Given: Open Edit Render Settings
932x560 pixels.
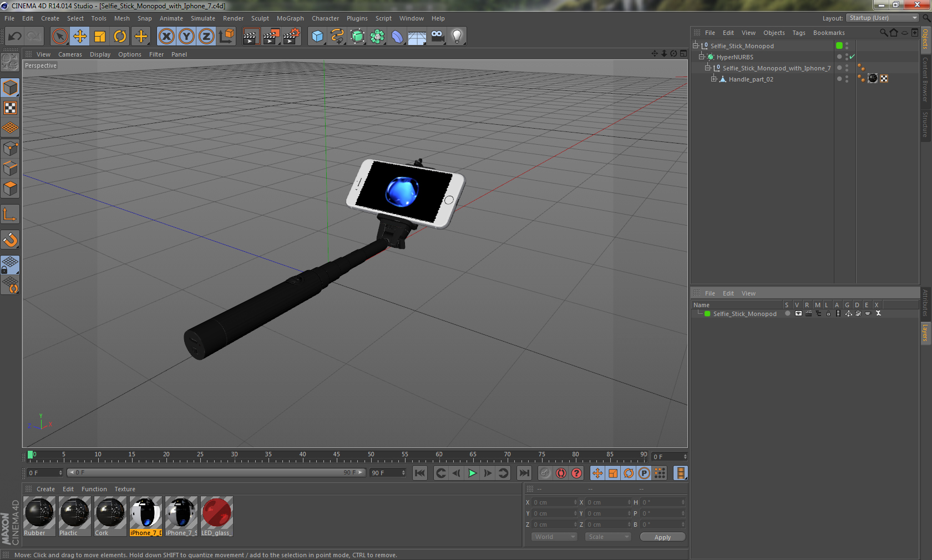Looking at the screenshot, I should coord(291,37).
